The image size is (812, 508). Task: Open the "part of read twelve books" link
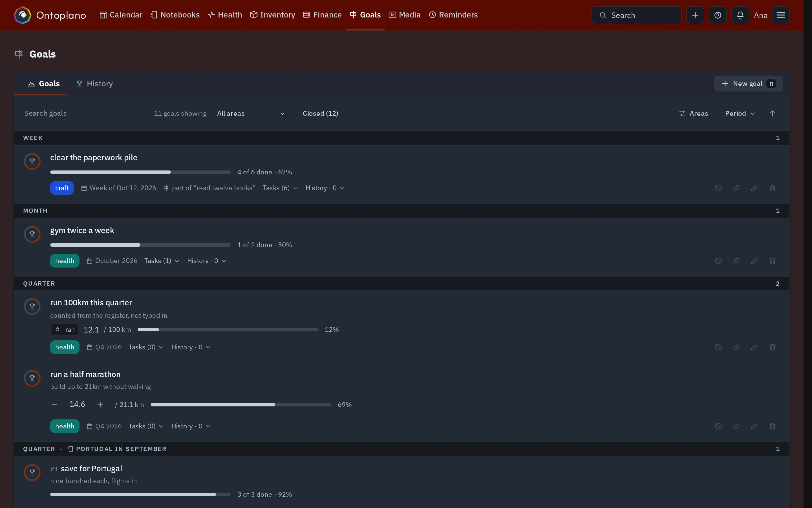coord(209,188)
